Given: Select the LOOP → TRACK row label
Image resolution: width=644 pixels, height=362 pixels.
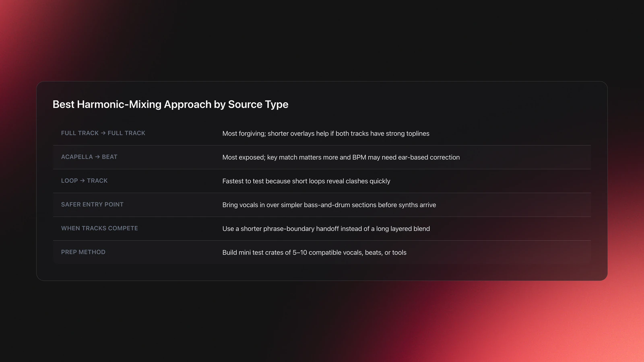Looking at the screenshot, I should [x=85, y=181].
